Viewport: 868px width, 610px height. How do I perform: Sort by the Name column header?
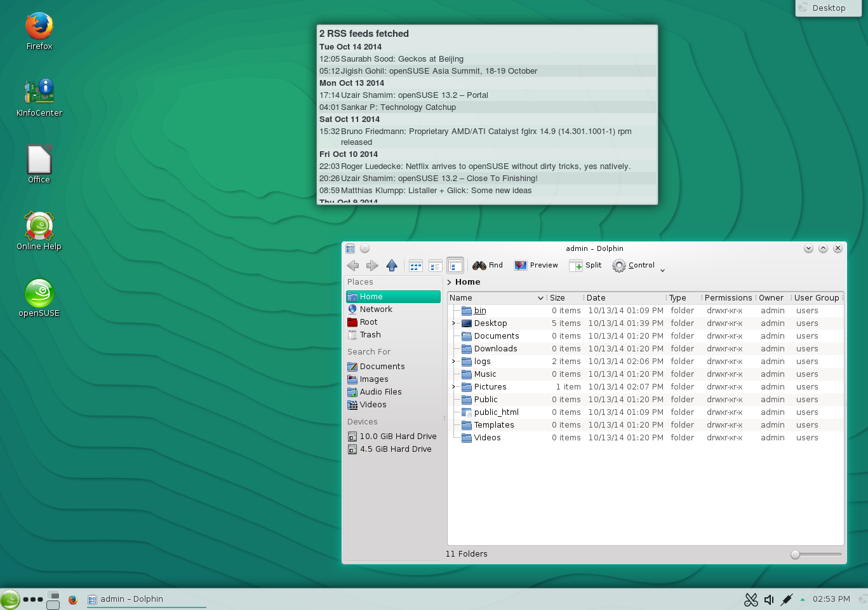coord(497,298)
